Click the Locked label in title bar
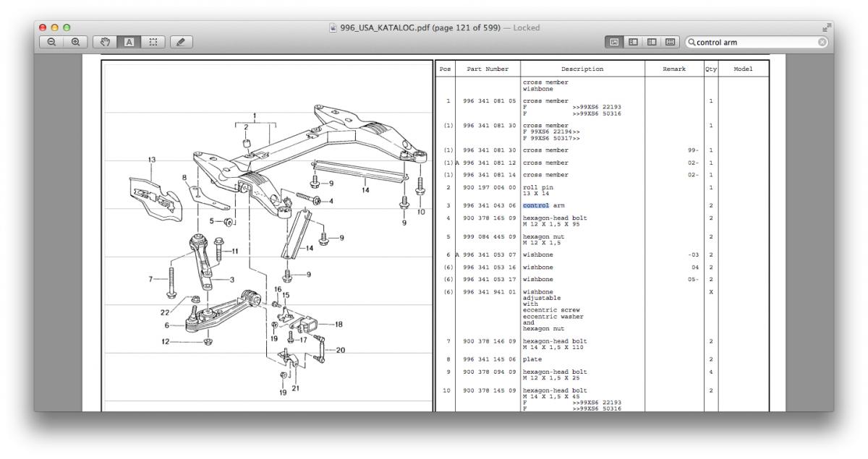 525,27
